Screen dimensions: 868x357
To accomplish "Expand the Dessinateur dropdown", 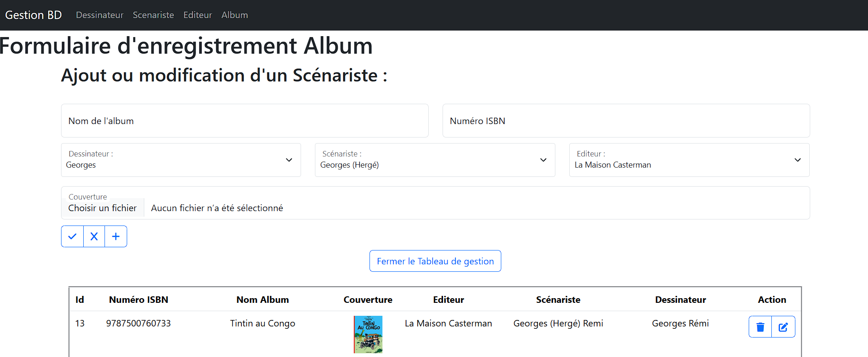I will click(181, 160).
